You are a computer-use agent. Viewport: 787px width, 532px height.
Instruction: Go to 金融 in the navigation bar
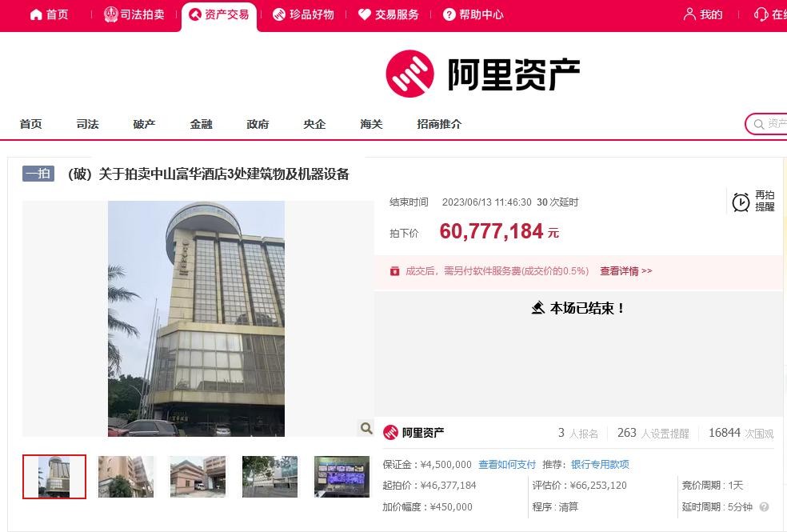(201, 124)
